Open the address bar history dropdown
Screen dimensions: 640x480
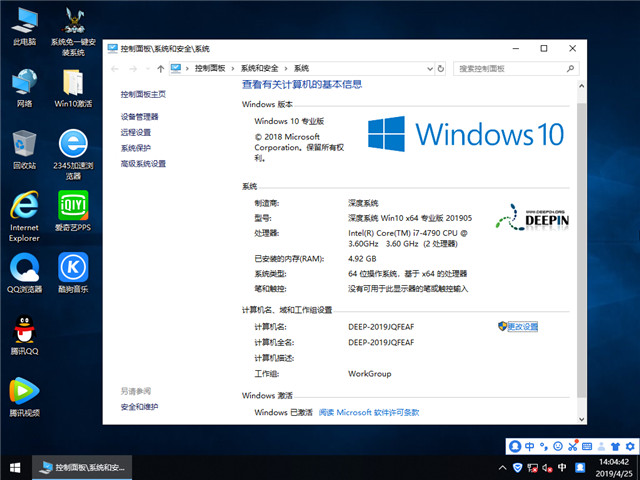tap(430, 69)
